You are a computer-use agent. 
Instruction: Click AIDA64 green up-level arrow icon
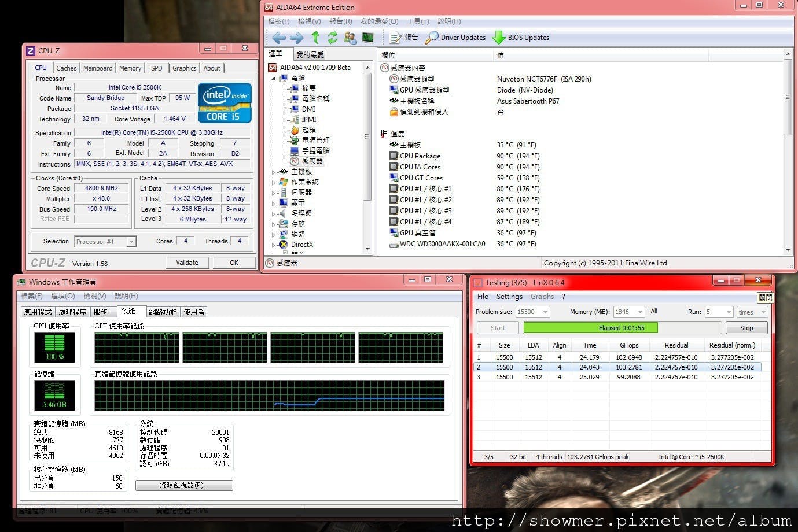pyautogui.click(x=315, y=38)
